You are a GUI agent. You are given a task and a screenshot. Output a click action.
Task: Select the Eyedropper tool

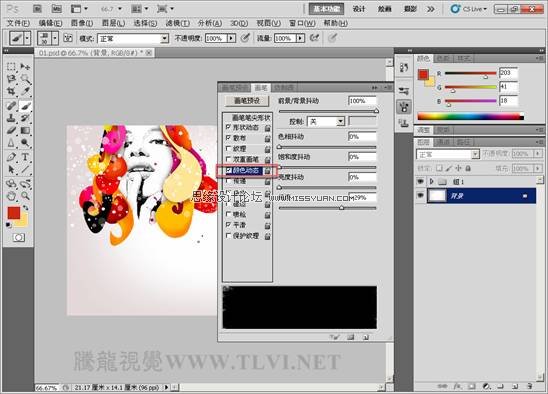coord(25,92)
